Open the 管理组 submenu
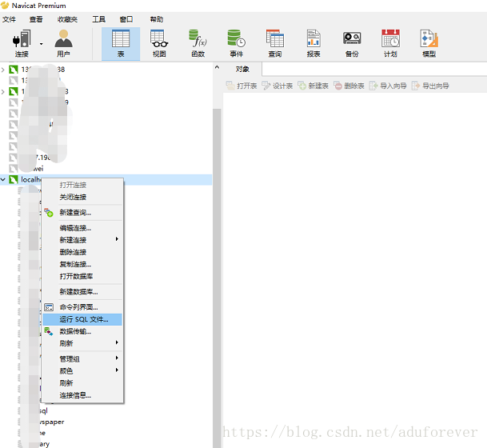The height and width of the screenshot is (448, 487). [82, 359]
